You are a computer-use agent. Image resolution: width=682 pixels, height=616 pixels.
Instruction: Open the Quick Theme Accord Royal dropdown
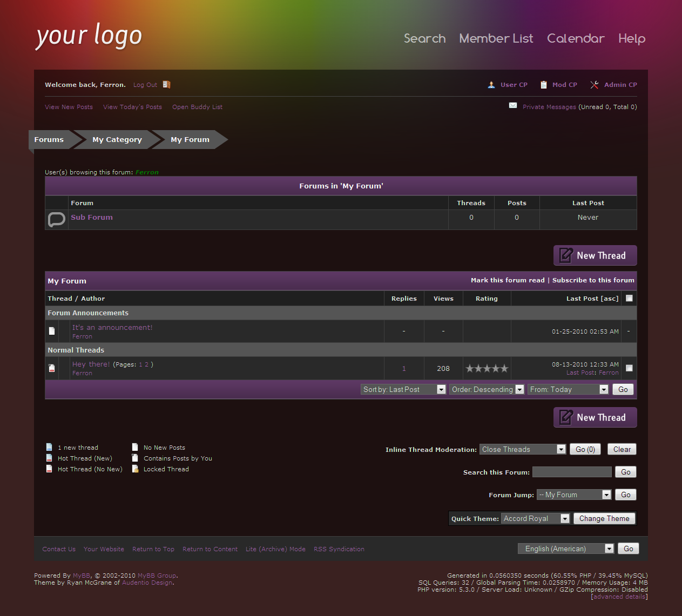[x=535, y=518]
